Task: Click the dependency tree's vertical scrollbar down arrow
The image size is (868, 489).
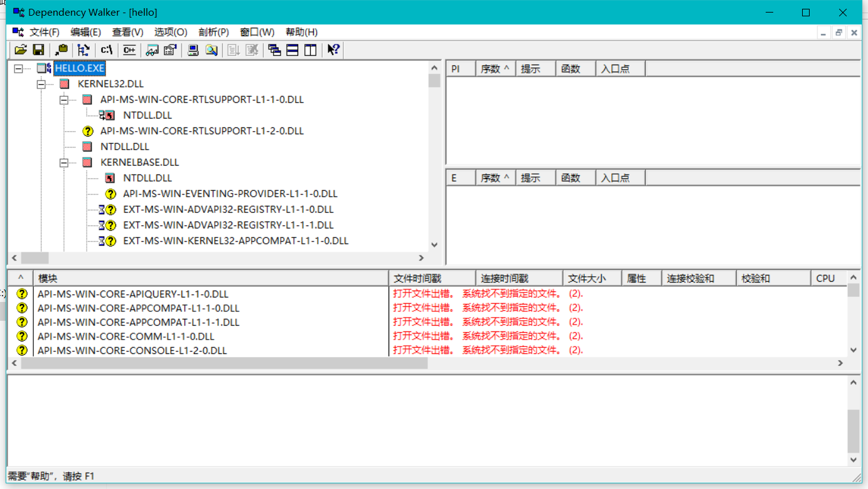Action: pyautogui.click(x=434, y=245)
